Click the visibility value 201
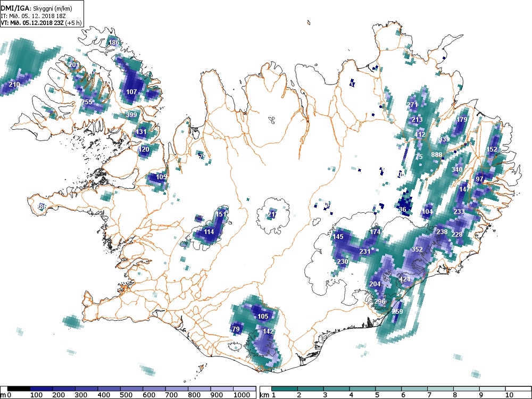Viewport: 532px width, 399px height. (x=73, y=65)
